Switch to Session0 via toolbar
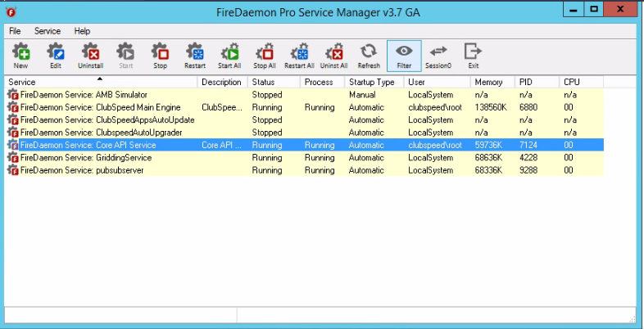The height and width of the screenshot is (329, 644). point(438,56)
